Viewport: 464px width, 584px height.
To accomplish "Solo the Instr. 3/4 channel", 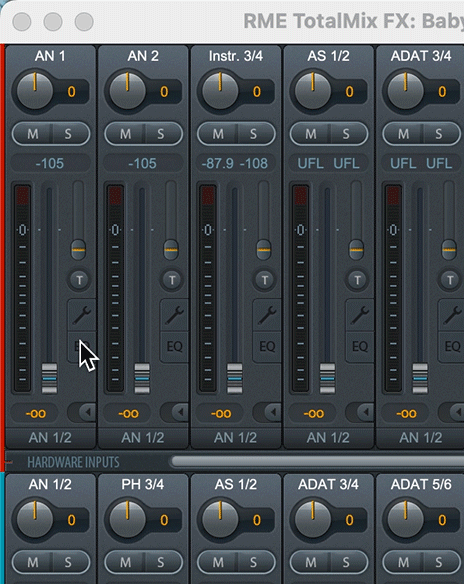I will pyautogui.click(x=254, y=134).
